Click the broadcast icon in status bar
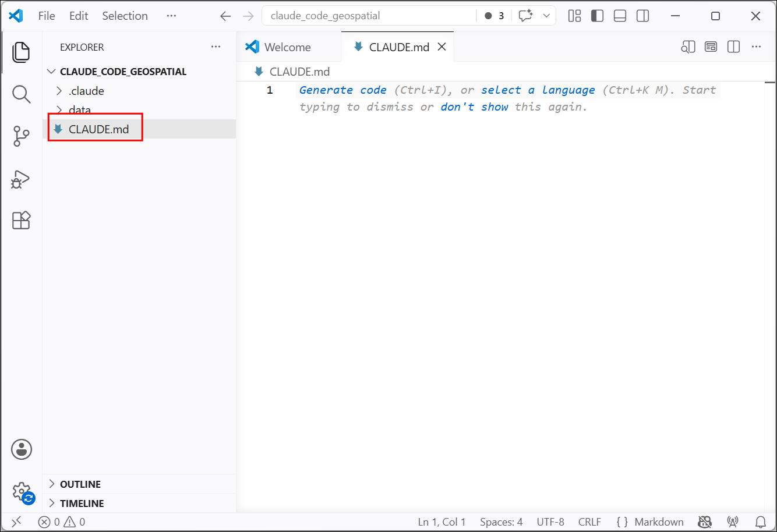The width and height of the screenshot is (777, 532). [733, 522]
